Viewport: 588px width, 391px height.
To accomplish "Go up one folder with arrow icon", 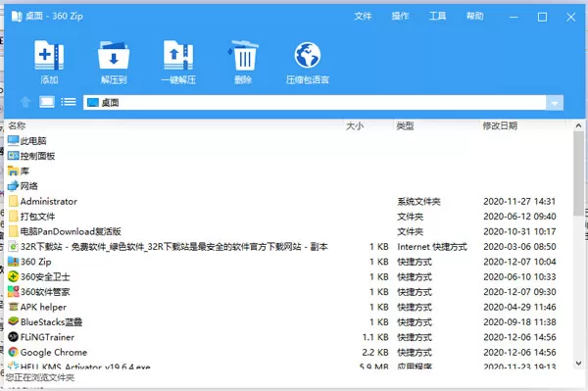I will tap(25, 102).
